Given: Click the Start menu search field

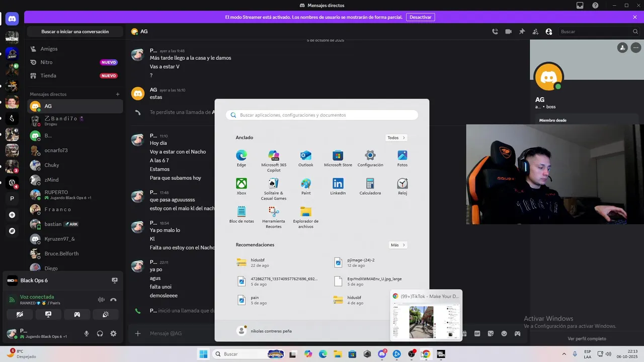Looking at the screenshot, I should 322,115.
